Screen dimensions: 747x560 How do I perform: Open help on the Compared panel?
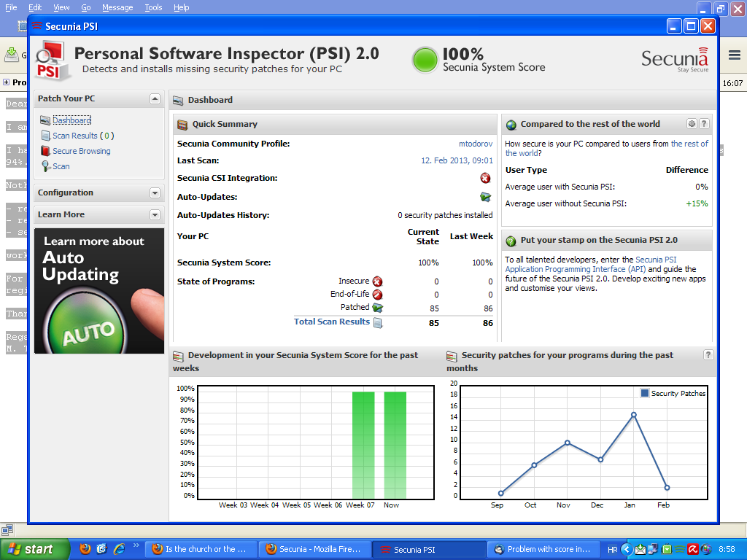click(704, 124)
